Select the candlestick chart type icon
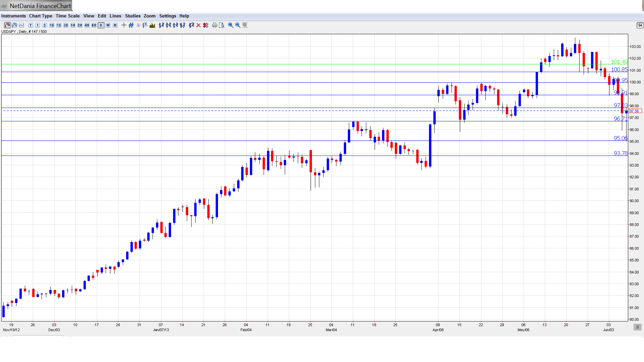 point(7,25)
